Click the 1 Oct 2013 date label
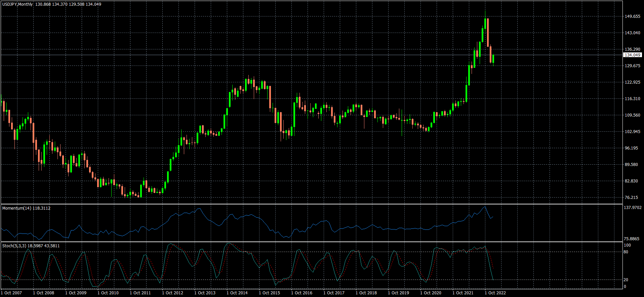644x297 pixels. pos(205,293)
